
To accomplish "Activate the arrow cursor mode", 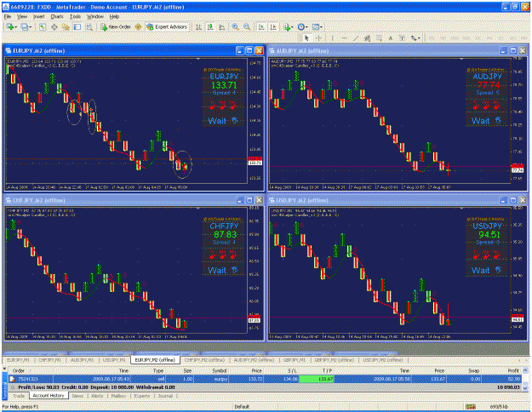I will pos(306,38).
